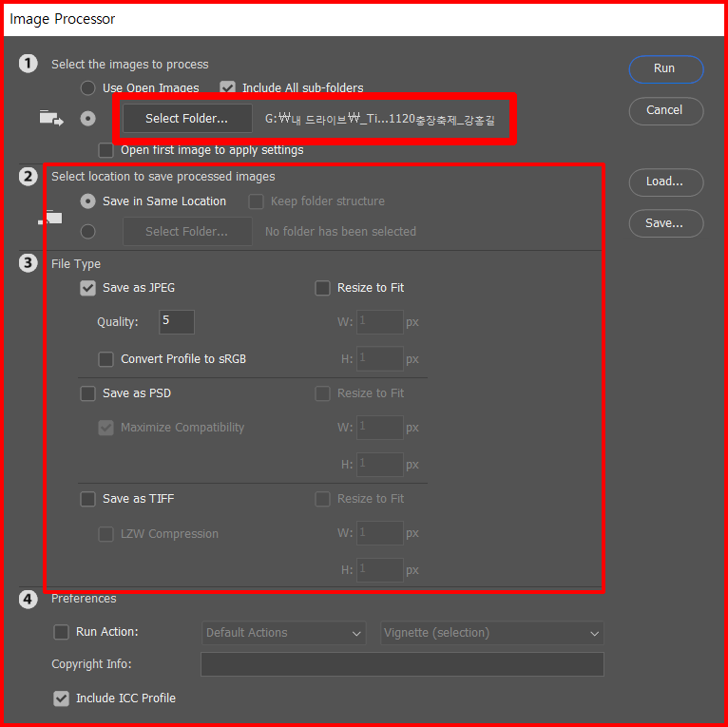Click the 'Copyright Info:' label

(91, 664)
